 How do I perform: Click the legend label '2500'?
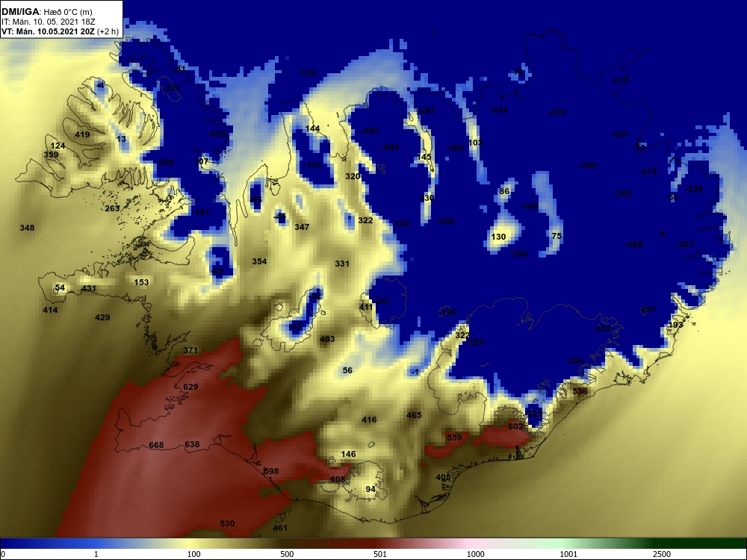click(662, 554)
